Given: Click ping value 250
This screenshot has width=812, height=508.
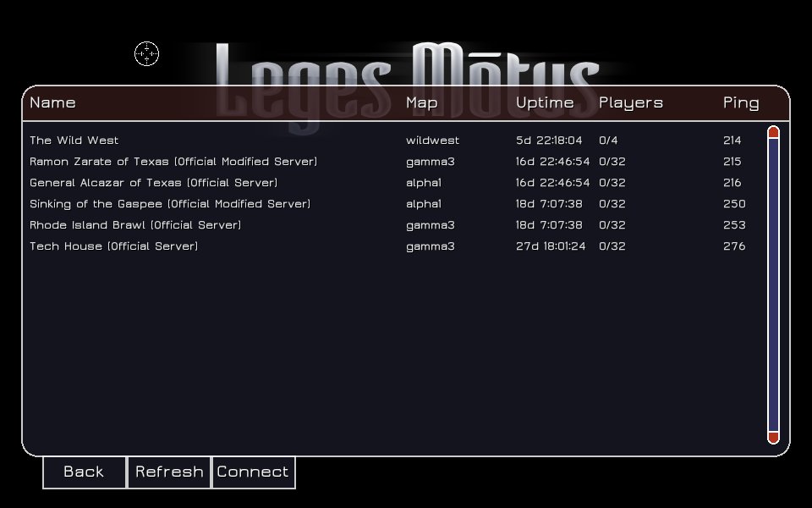Looking at the screenshot, I should click(734, 204).
